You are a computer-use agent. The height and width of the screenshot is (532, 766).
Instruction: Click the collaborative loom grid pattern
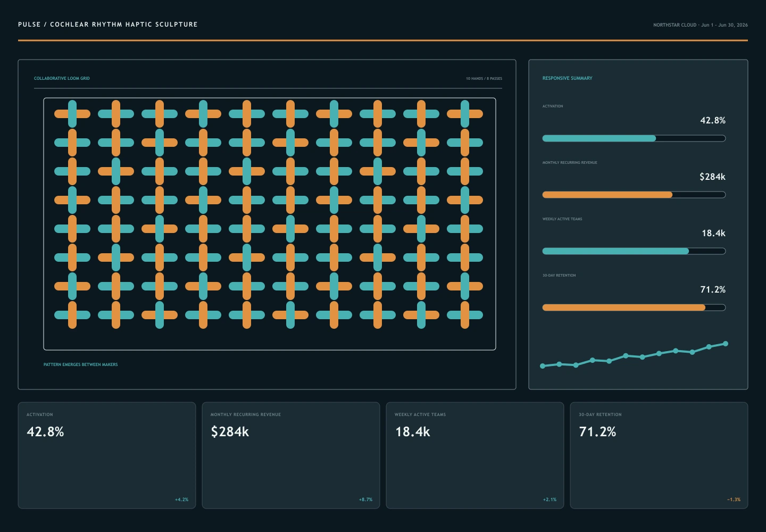pyautogui.click(x=270, y=224)
